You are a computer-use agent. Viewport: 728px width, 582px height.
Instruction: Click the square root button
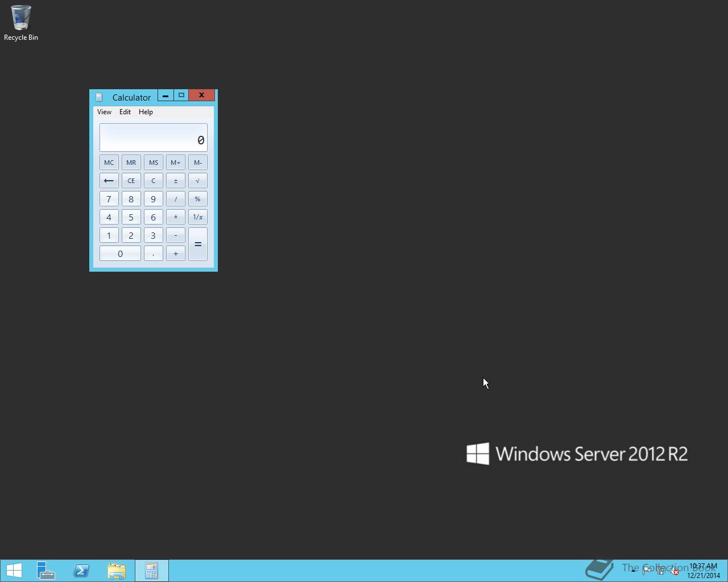click(197, 181)
